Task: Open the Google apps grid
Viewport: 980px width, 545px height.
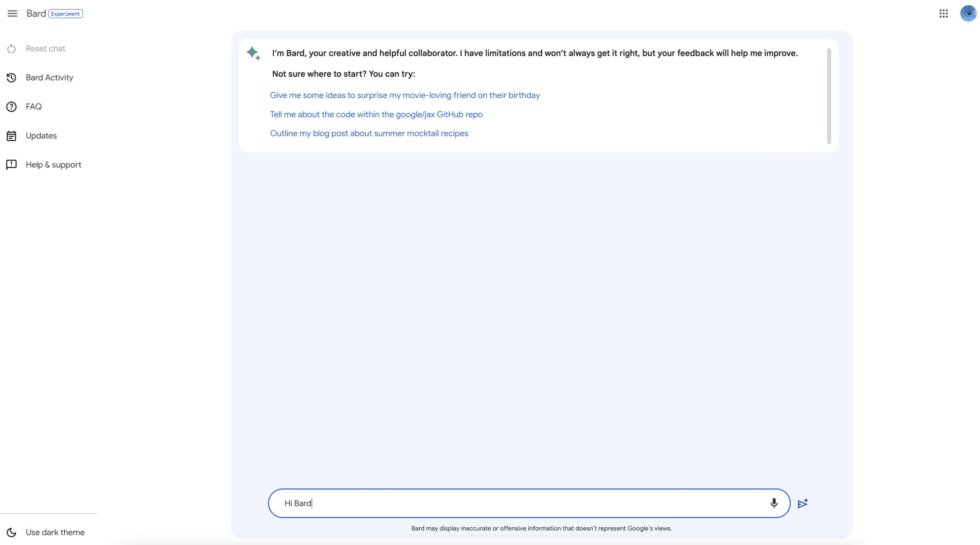Action: click(x=943, y=14)
